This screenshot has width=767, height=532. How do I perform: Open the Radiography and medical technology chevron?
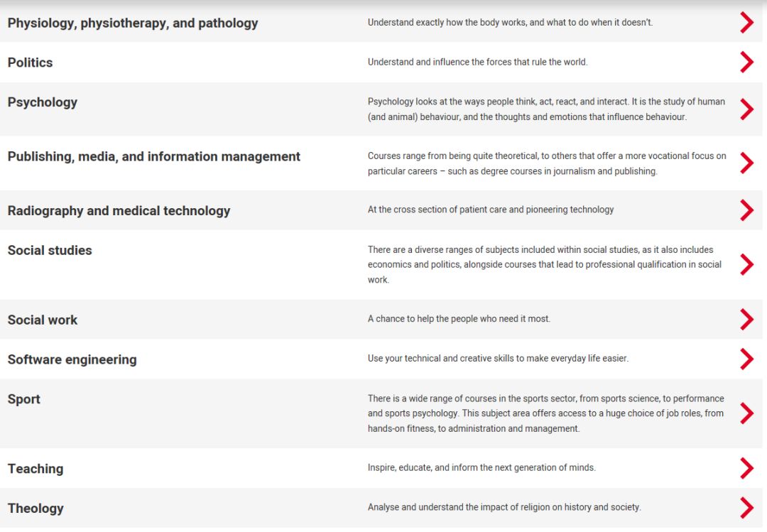pyautogui.click(x=746, y=210)
